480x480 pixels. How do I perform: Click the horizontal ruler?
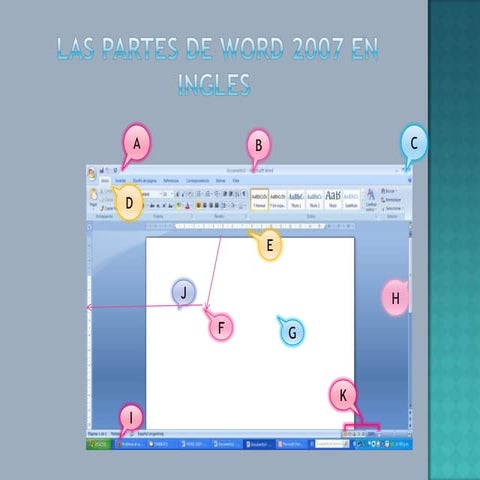click(x=249, y=226)
